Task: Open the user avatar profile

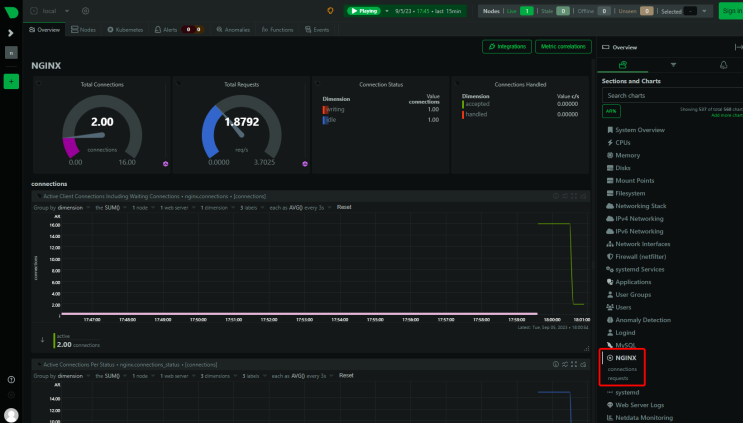Action: (11, 415)
